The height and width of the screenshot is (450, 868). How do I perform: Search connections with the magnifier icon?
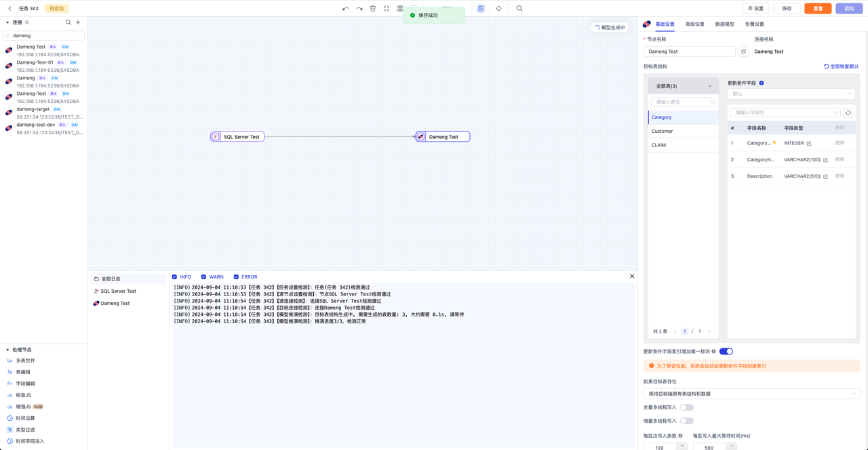(x=68, y=22)
